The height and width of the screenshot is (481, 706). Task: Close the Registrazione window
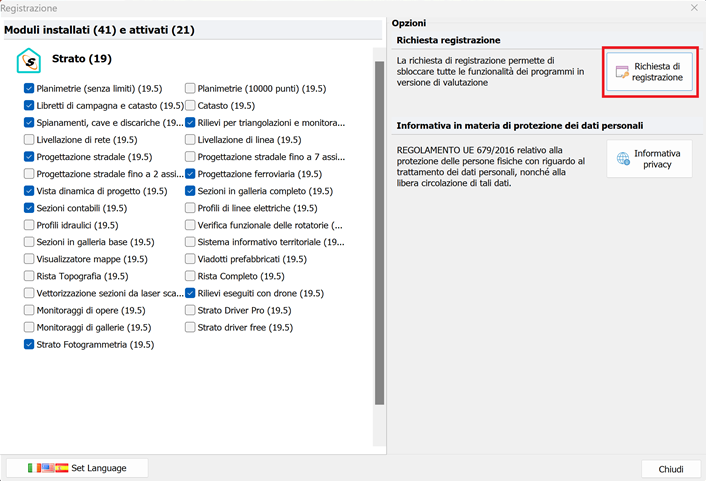pyautogui.click(x=693, y=8)
